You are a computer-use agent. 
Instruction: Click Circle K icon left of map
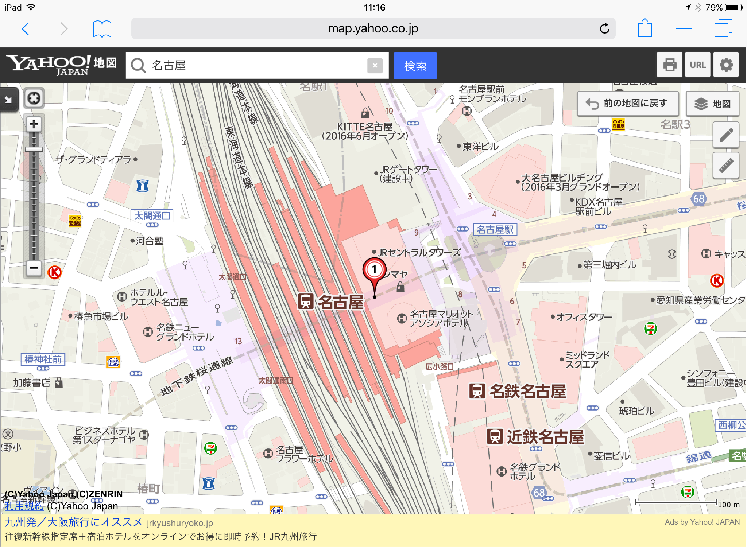point(55,272)
